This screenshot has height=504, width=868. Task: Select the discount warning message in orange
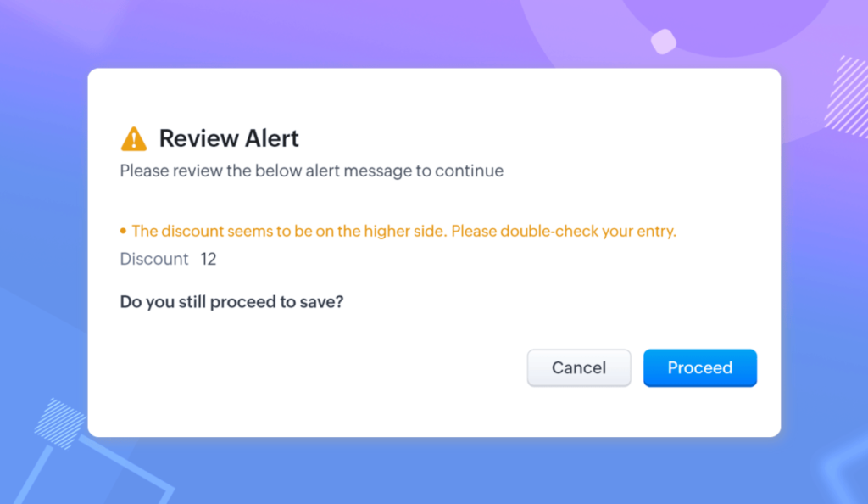tap(403, 230)
